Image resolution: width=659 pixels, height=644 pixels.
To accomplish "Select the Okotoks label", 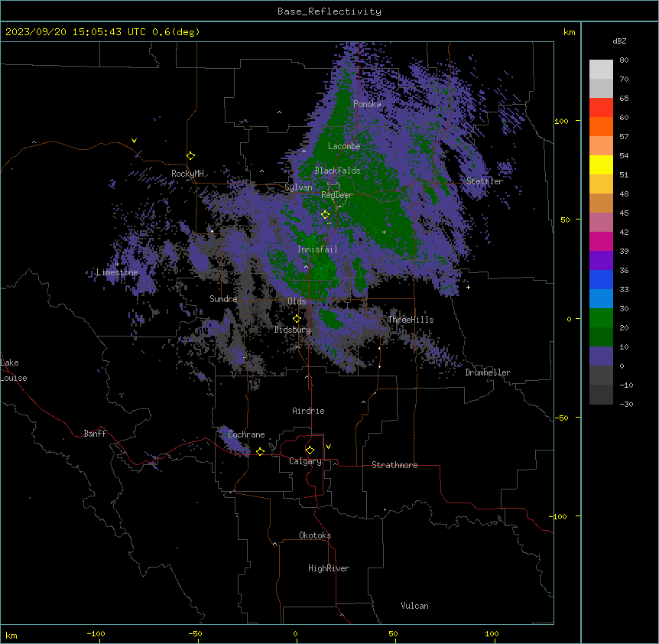I will [315, 535].
